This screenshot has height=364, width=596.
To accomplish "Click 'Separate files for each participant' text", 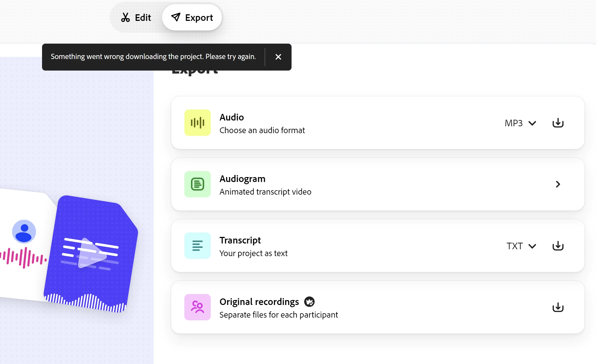I will (279, 315).
